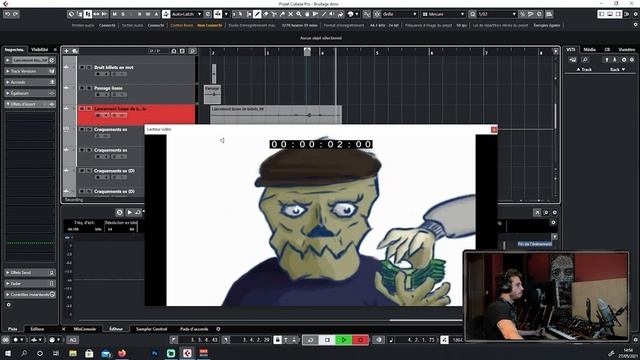Image resolution: width=640 pixels, height=360 pixels.
Task: Expand the Fader inspector section
Action: point(30,283)
